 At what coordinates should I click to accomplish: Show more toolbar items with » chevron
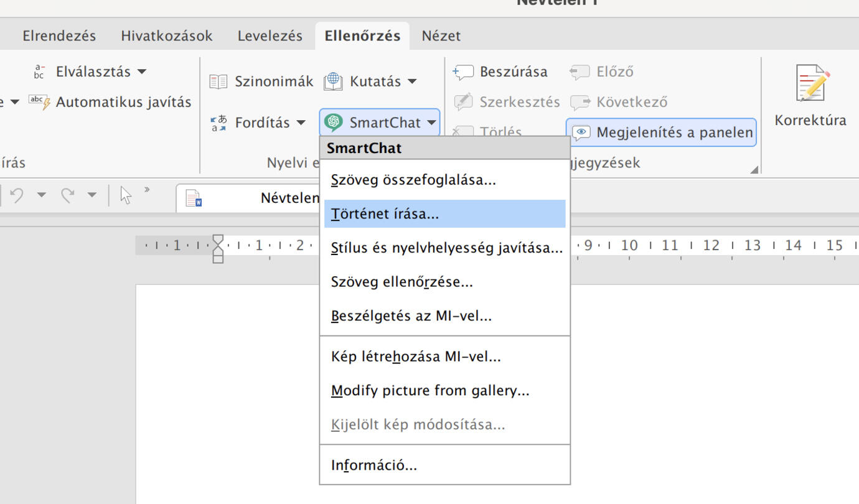pos(147,190)
